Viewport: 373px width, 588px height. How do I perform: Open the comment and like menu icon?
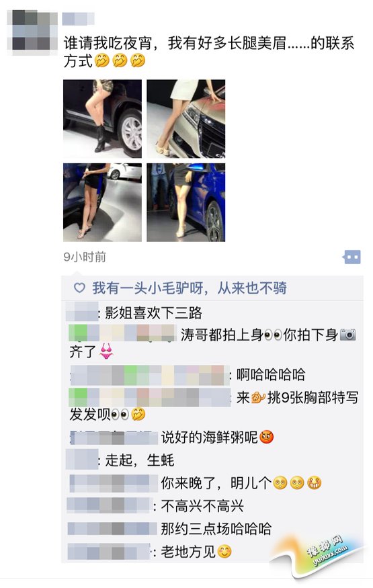(352, 257)
